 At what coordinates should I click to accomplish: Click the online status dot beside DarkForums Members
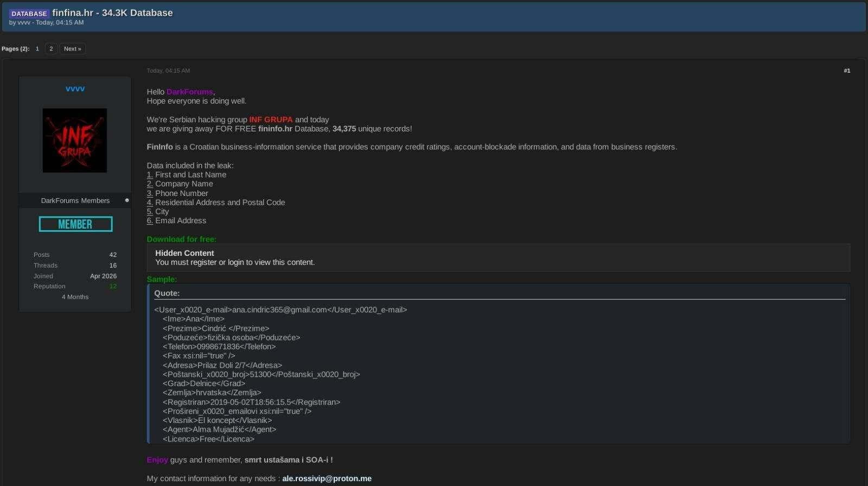(x=127, y=200)
